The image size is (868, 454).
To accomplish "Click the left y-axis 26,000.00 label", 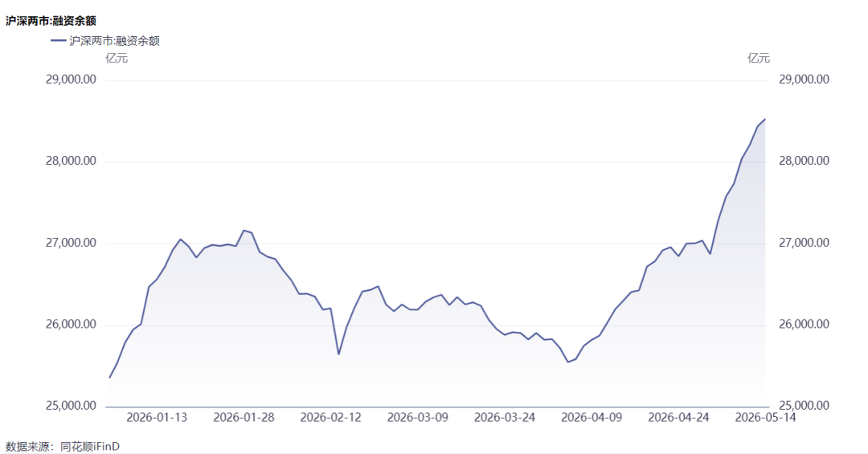I will (71, 325).
